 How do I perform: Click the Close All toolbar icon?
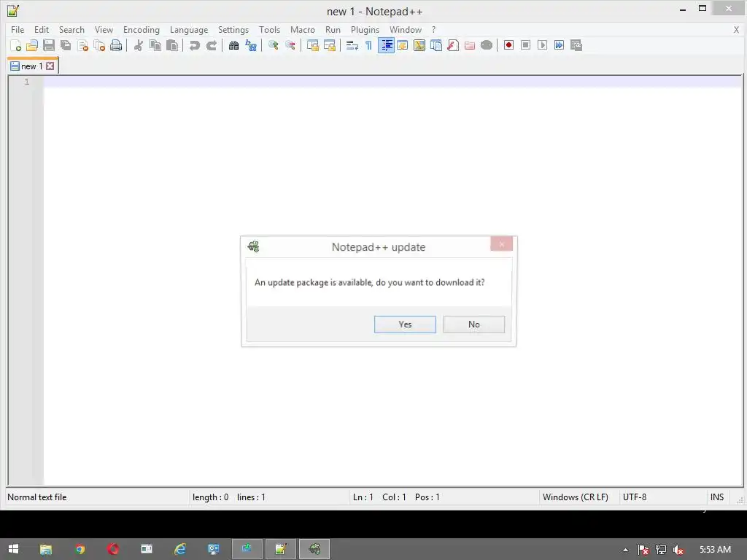(x=99, y=45)
